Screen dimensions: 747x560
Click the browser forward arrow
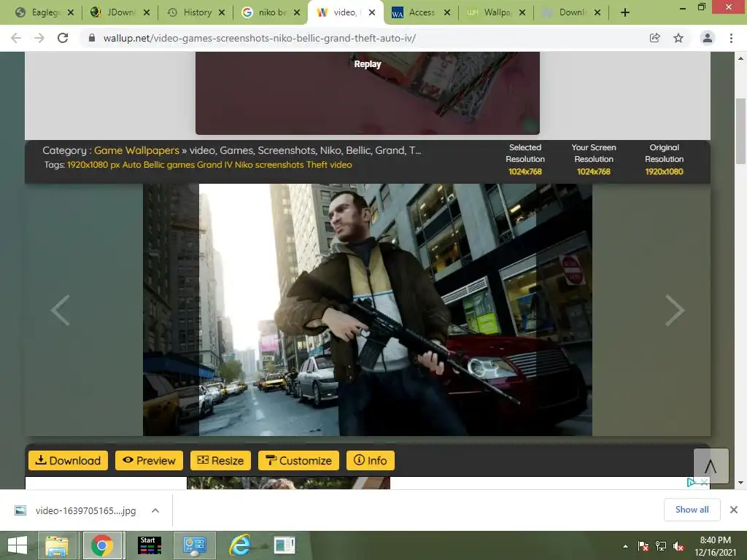(39, 38)
